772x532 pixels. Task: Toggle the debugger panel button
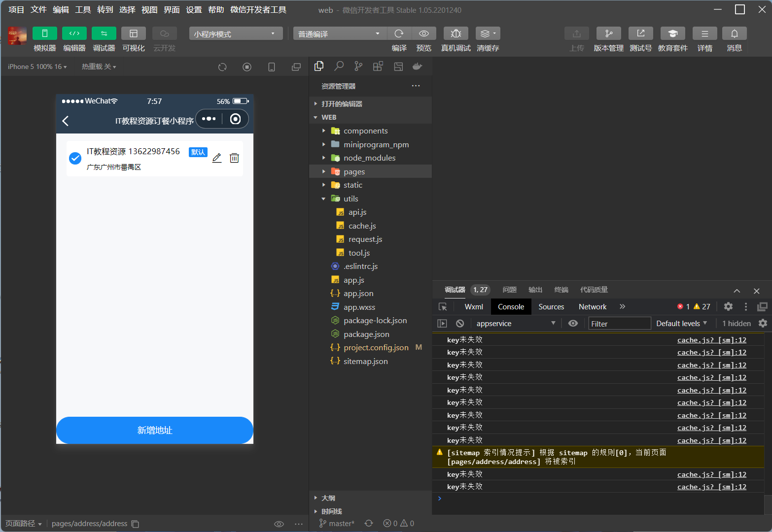coord(104,33)
